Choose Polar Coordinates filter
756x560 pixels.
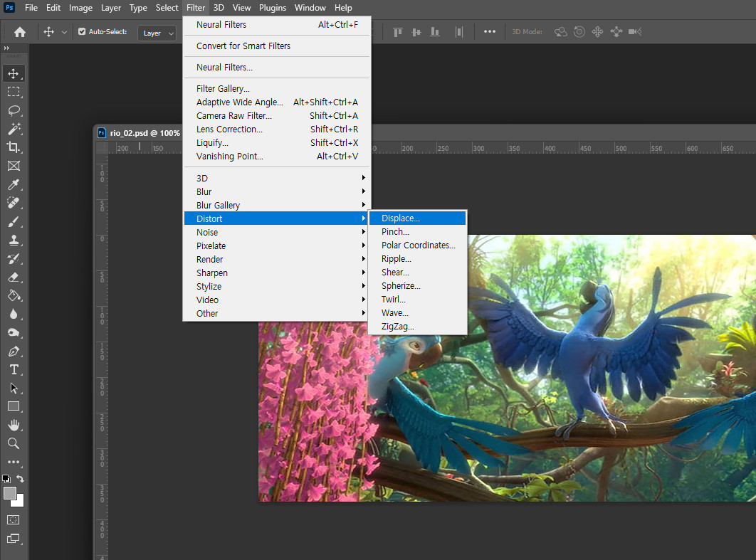pos(418,245)
